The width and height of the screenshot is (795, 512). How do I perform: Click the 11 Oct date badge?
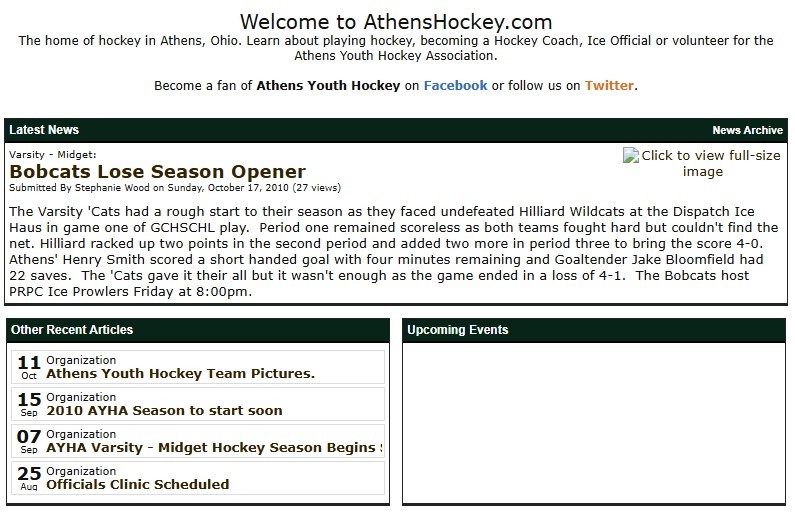pos(29,367)
